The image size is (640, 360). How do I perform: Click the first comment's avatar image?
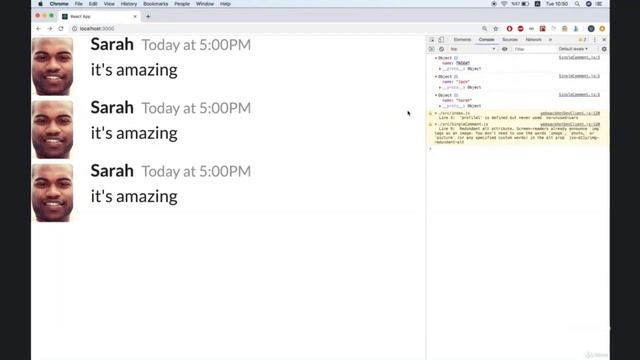[x=53, y=66]
